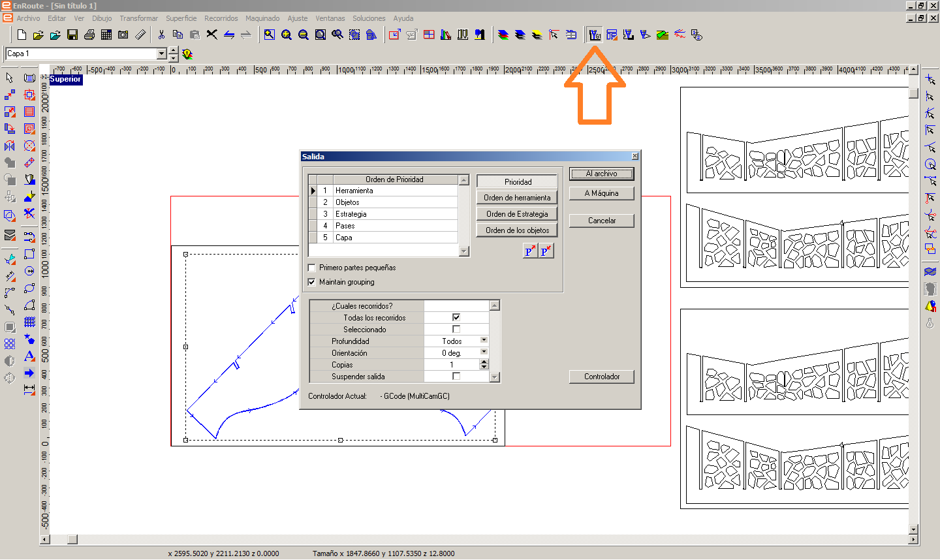
Task: Open the Maquinado menu
Action: pos(262,18)
